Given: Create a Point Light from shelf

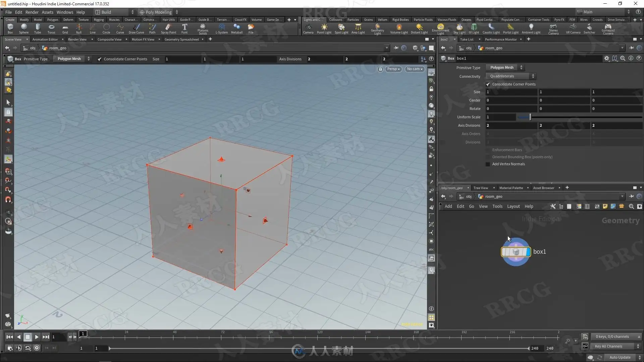Looking at the screenshot, I should click(324, 28).
